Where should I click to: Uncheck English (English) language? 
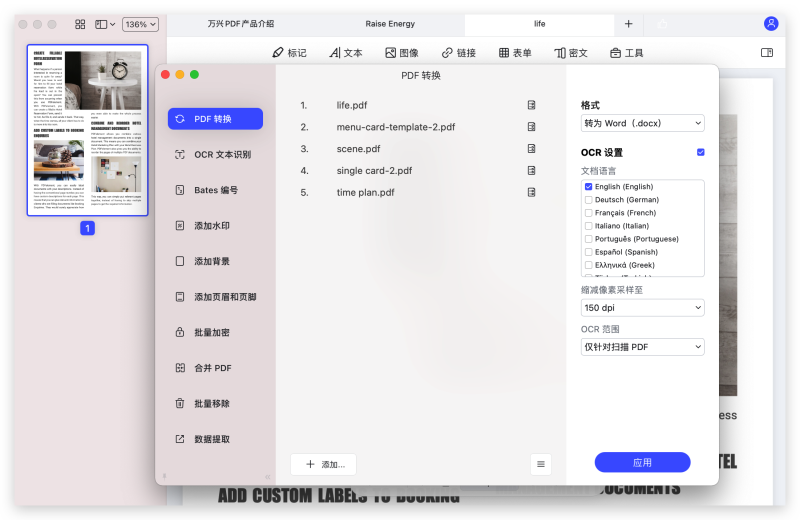(588, 187)
